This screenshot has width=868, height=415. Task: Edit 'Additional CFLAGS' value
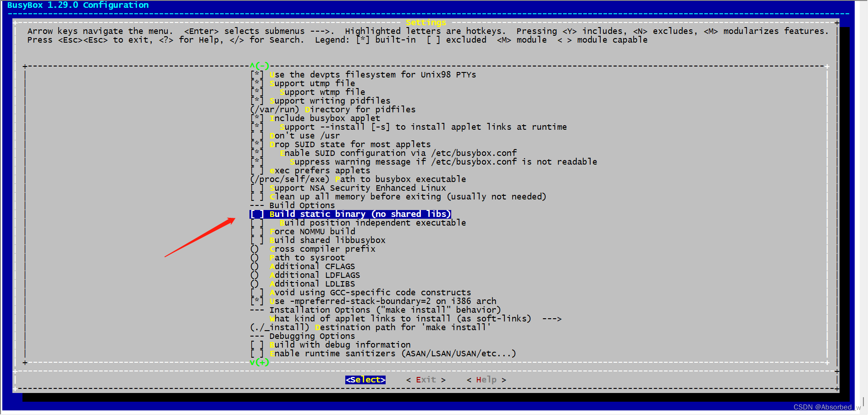tap(303, 266)
